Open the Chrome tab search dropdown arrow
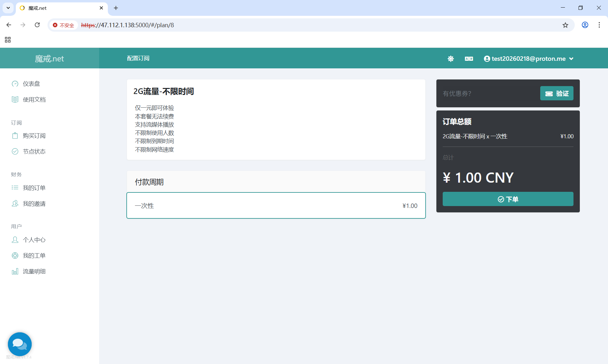Screen dimensions: 608x364 [x=8, y=8]
